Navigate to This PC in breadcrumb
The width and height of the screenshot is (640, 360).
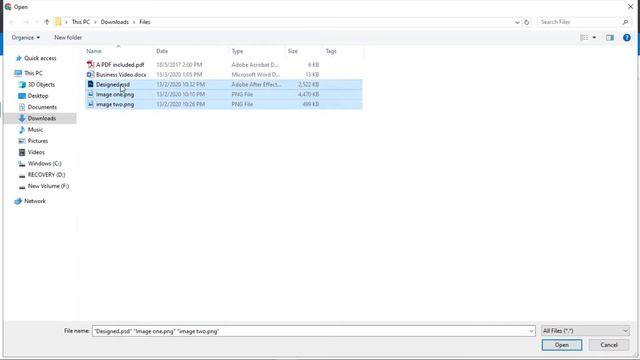point(80,22)
